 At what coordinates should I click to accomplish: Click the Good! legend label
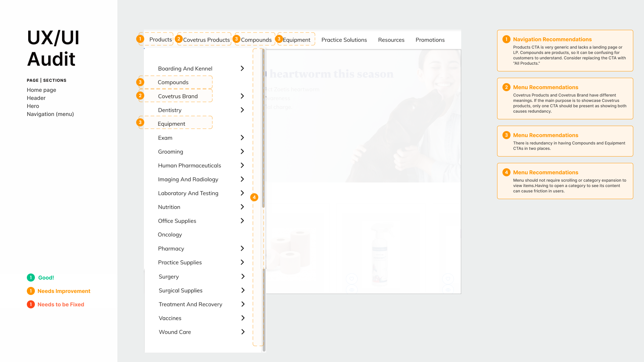(46, 278)
